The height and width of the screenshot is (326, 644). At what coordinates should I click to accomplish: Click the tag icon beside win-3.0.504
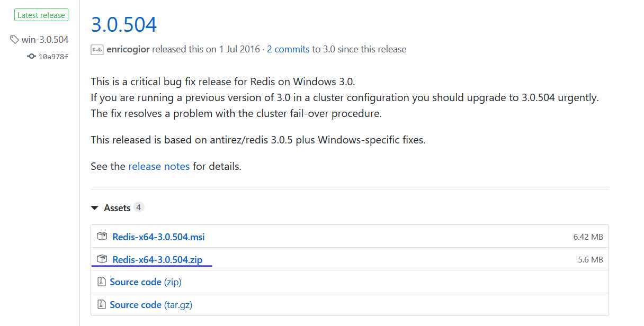(15, 40)
